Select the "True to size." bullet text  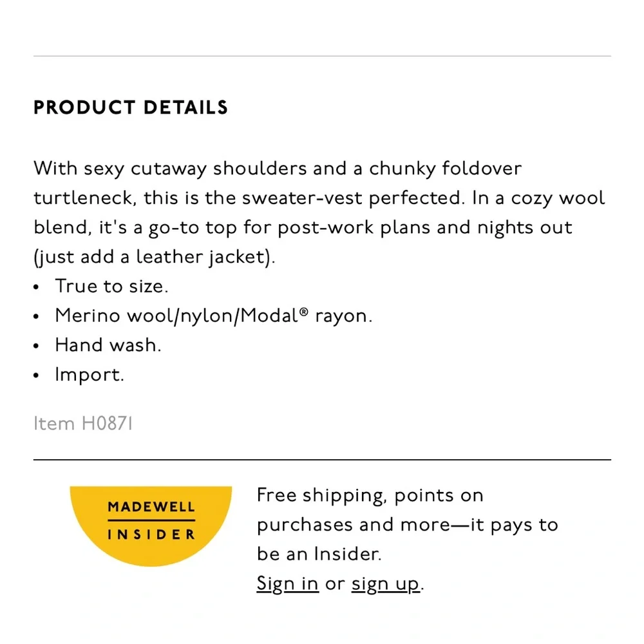[111, 286]
